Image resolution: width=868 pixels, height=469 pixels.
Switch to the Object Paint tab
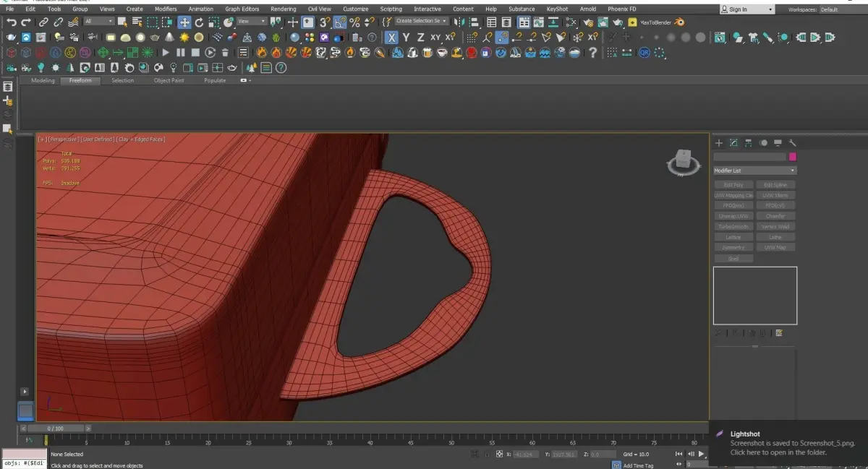(169, 80)
